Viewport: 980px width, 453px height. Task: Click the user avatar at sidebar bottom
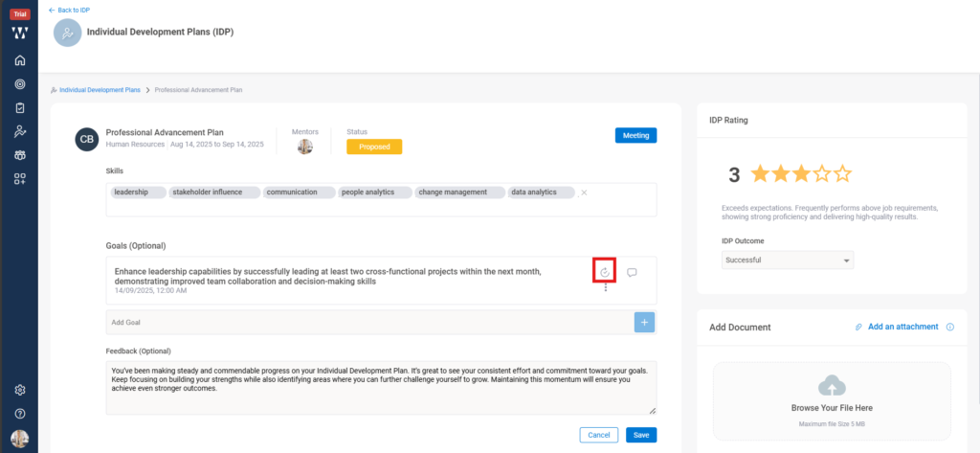pos(20,438)
